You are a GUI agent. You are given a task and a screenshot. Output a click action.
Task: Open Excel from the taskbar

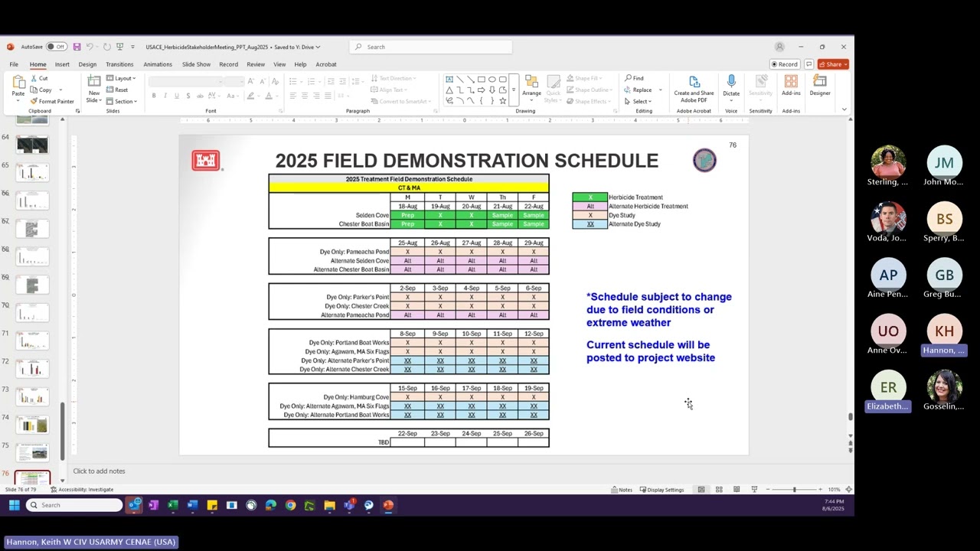coord(172,505)
